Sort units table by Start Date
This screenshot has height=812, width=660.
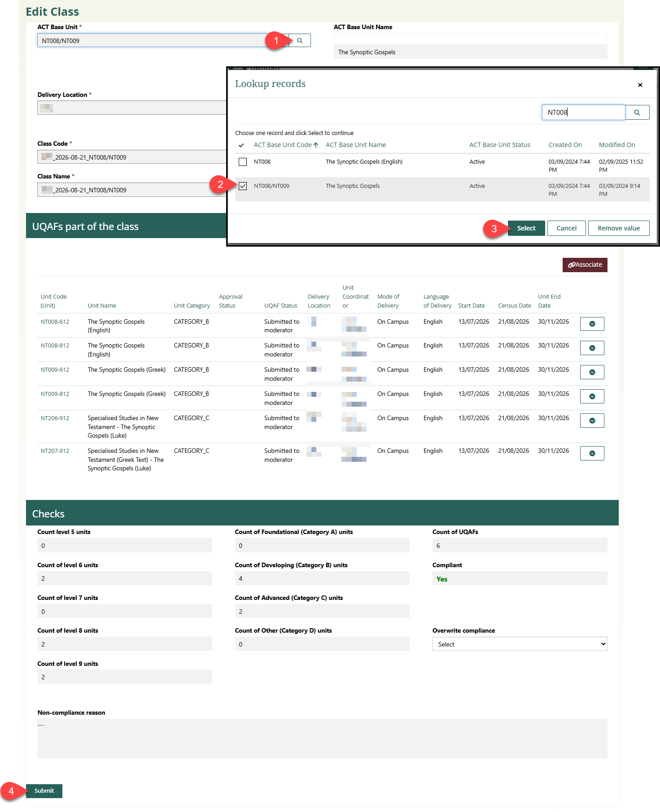472,306
